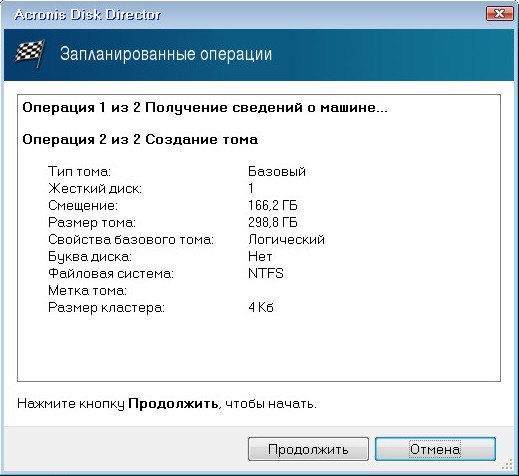Click the Продолжить button to start operations
This screenshot has height=476, width=519.
(x=308, y=449)
